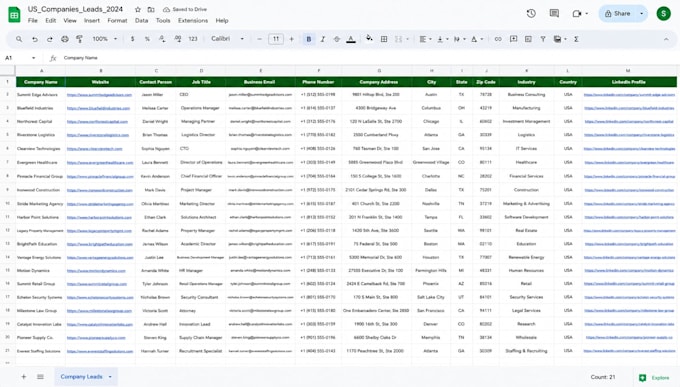Screen dimensions: 680x387
Task: Redo the last action
Action: tap(50, 39)
